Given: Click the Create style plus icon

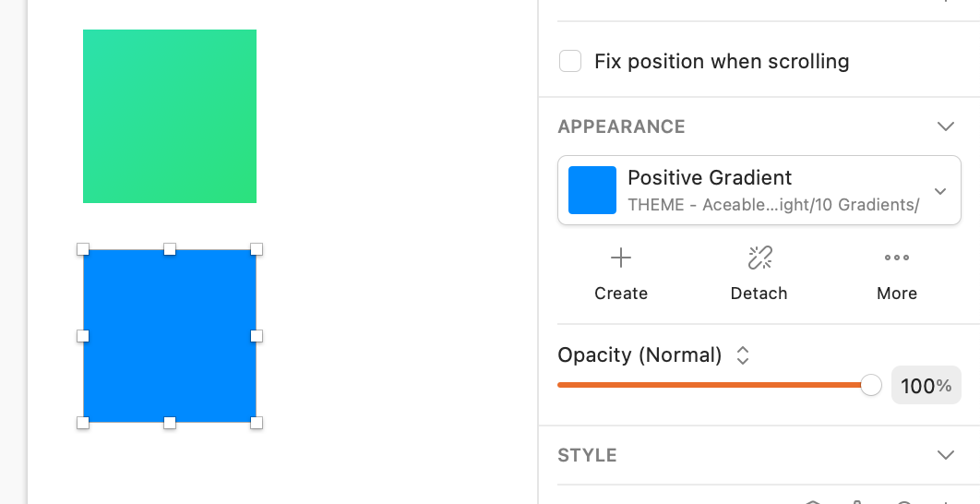Looking at the screenshot, I should [x=621, y=258].
